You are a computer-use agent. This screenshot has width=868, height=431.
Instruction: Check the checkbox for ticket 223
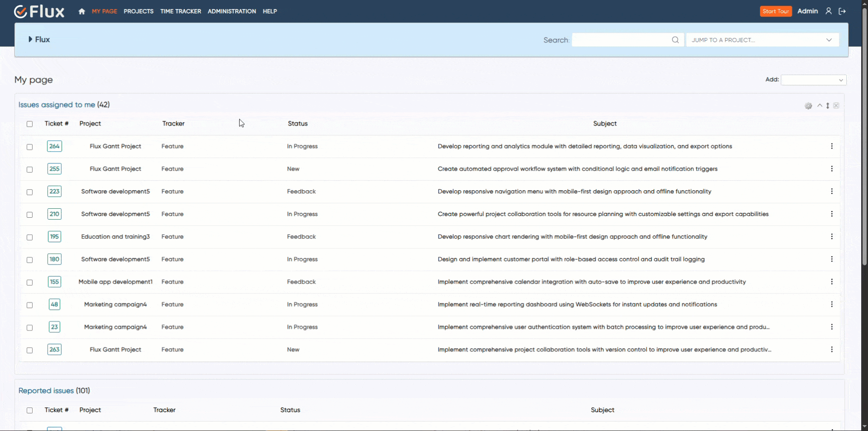pyautogui.click(x=29, y=192)
